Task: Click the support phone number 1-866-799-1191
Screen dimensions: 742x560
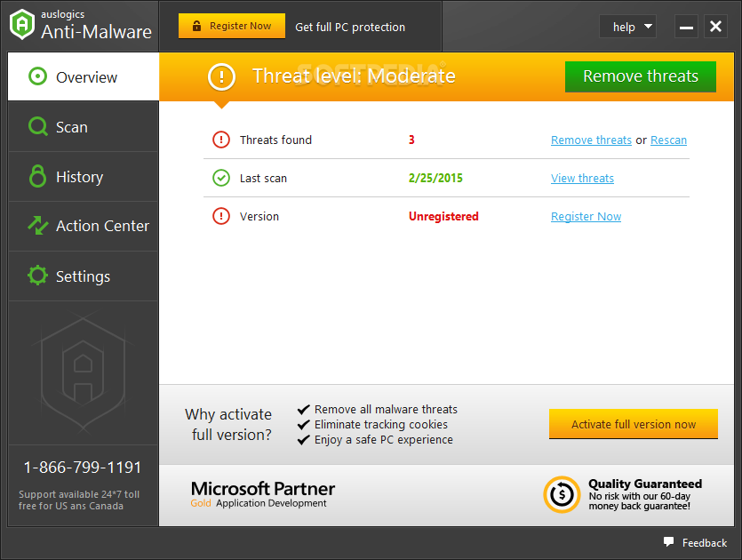Action: point(83,468)
